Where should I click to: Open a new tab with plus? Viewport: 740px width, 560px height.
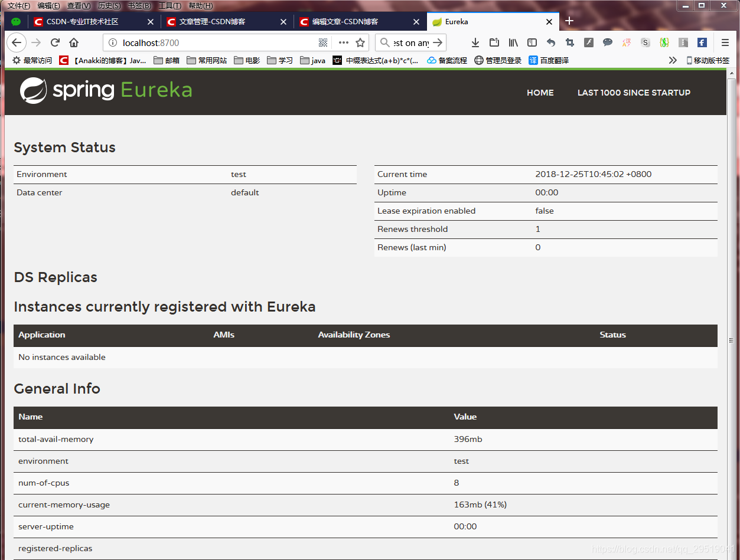pyautogui.click(x=569, y=21)
